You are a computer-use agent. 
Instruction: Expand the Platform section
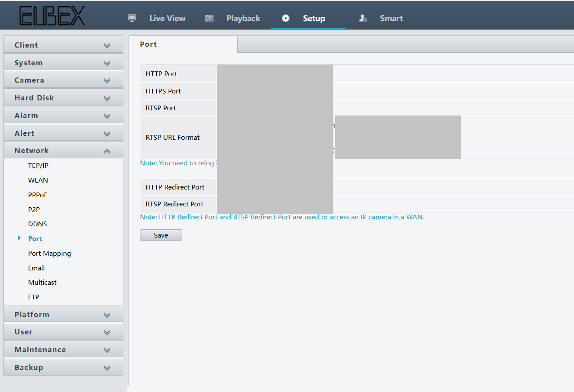point(63,314)
